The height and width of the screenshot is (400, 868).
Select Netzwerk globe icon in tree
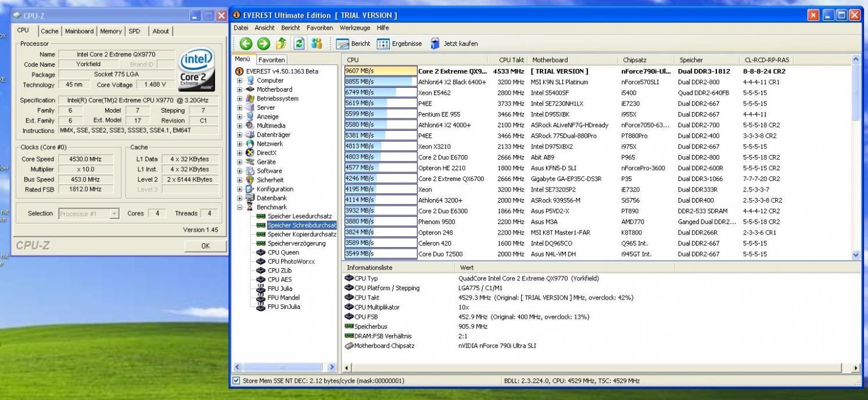tap(250, 143)
